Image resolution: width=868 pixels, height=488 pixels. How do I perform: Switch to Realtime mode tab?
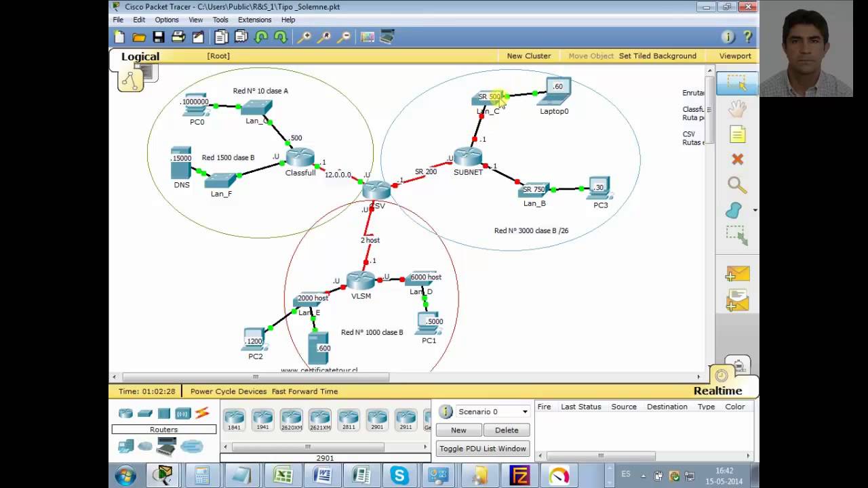click(x=717, y=391)
